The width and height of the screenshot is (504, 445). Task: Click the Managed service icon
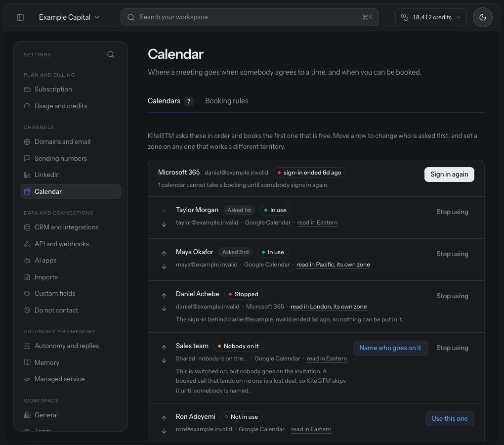coord(27,379)
